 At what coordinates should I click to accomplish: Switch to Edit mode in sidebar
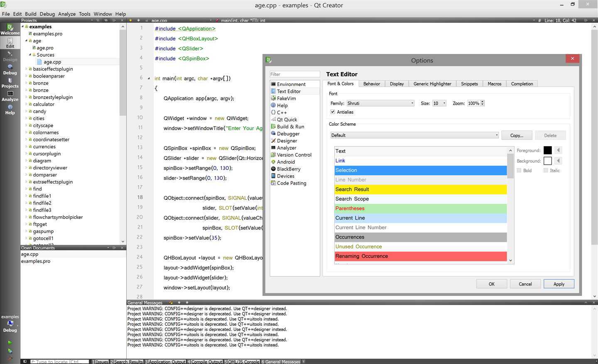click(x=10, y=43)
